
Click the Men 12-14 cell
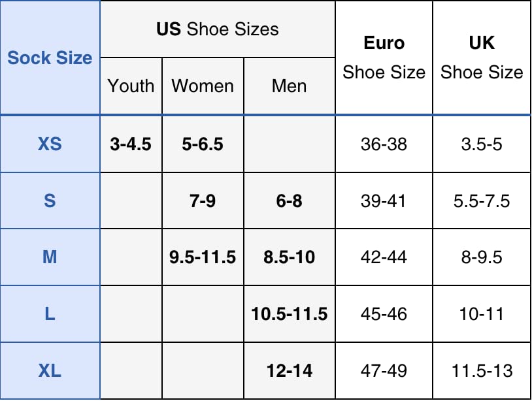tap(289, 371)
